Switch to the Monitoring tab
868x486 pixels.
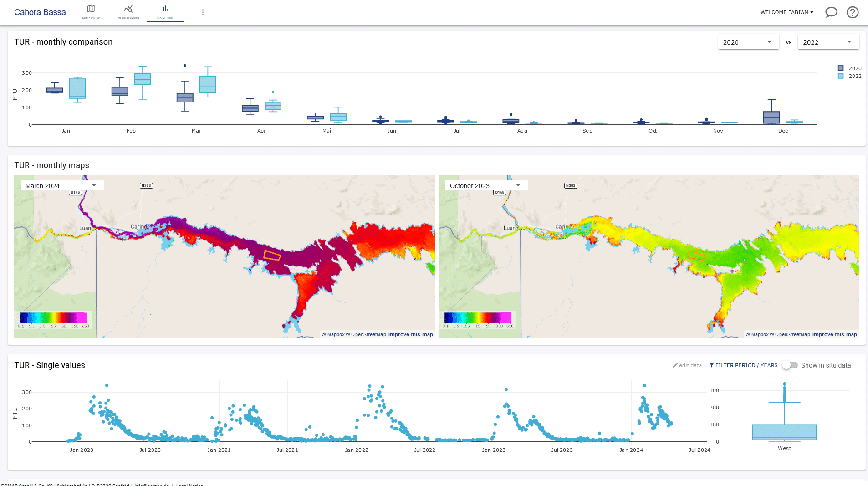pos(128,12)
